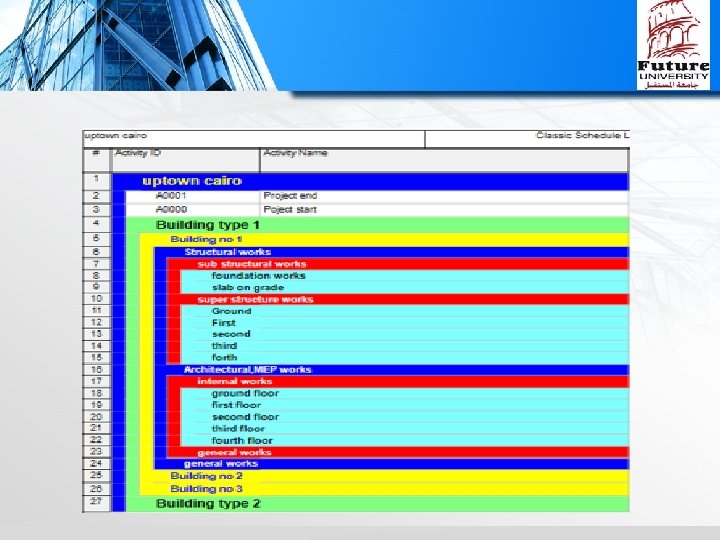Click the foundation works row
This screenshot has height=540, width=720.
click(x=405, y=276)
